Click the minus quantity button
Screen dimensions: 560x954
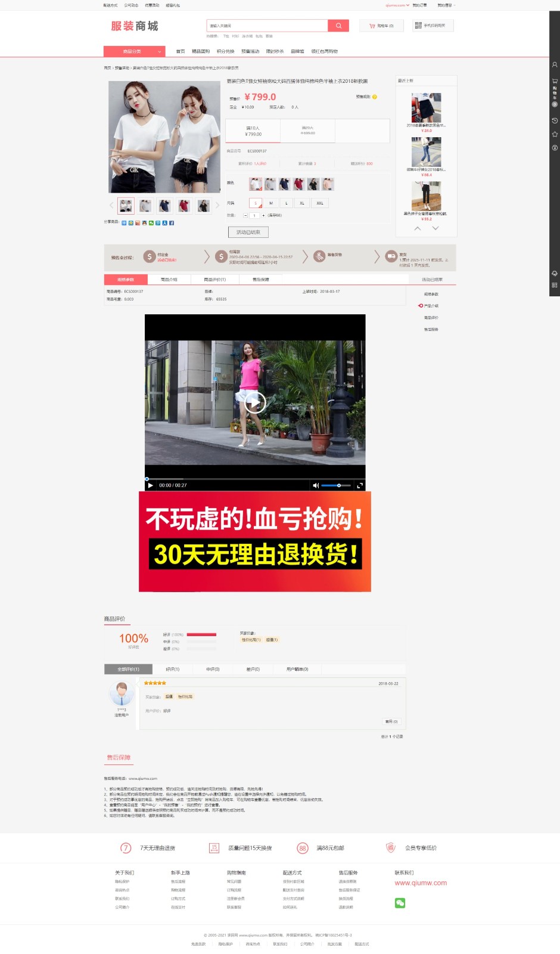(x=245, y=215)
